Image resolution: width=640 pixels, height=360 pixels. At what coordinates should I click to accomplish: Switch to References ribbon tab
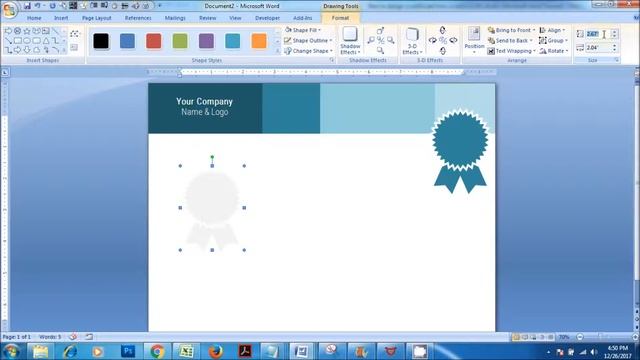[138, 18]
